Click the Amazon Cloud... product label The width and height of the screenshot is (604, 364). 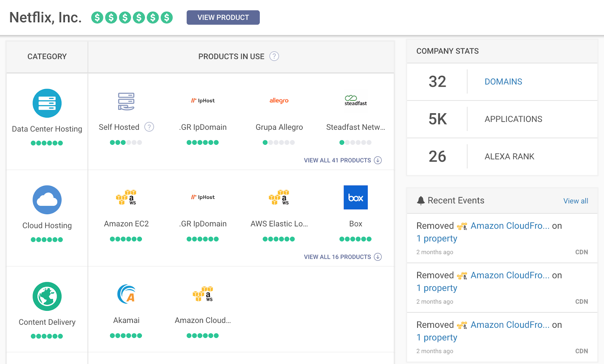203,320
